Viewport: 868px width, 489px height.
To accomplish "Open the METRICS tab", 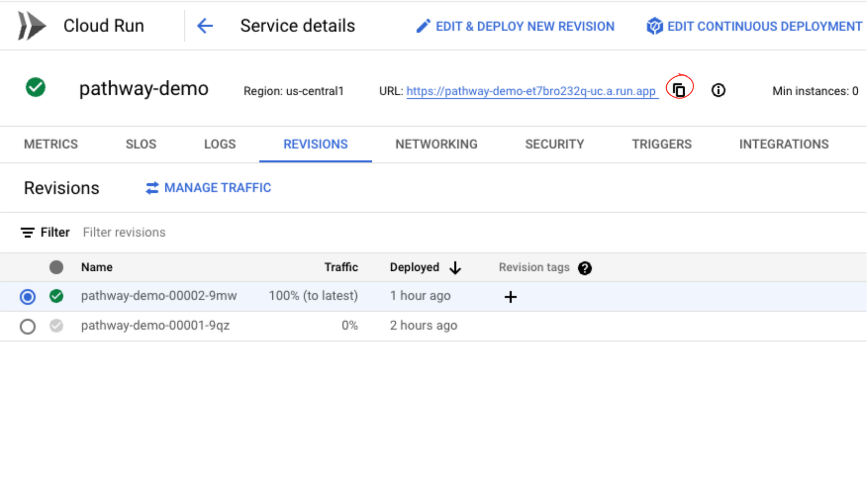I will pyautogui.click(x=51, y=144).
